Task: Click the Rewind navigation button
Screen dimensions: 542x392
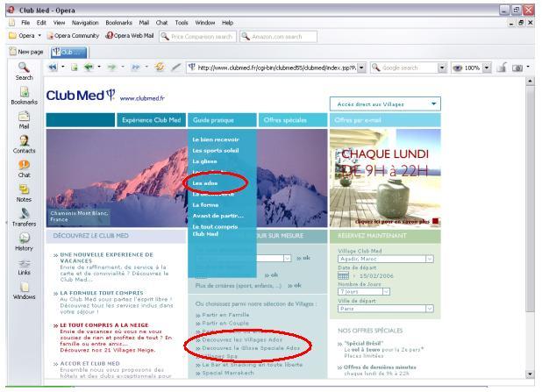Action: [53, 67]
